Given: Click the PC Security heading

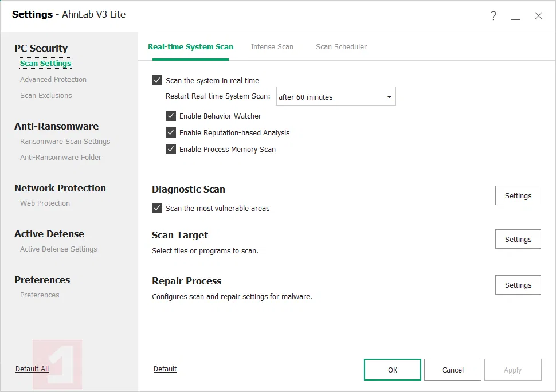Looking at the screenshot, I should pos(41,48).
